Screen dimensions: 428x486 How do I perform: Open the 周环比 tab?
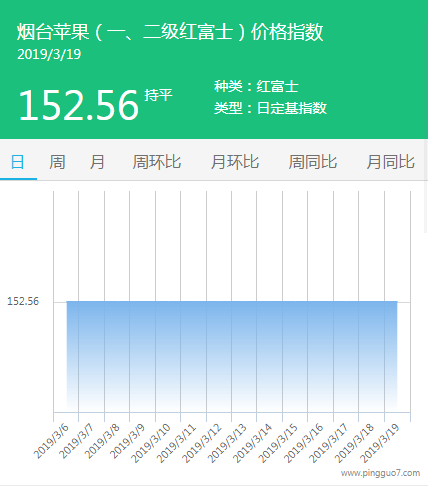(157, 162)
